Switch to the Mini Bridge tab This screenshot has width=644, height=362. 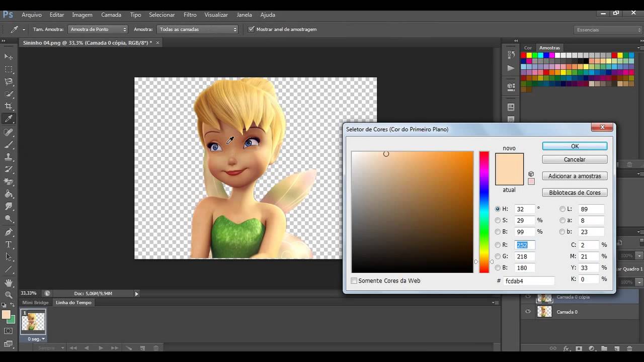[x=36, y=303]
